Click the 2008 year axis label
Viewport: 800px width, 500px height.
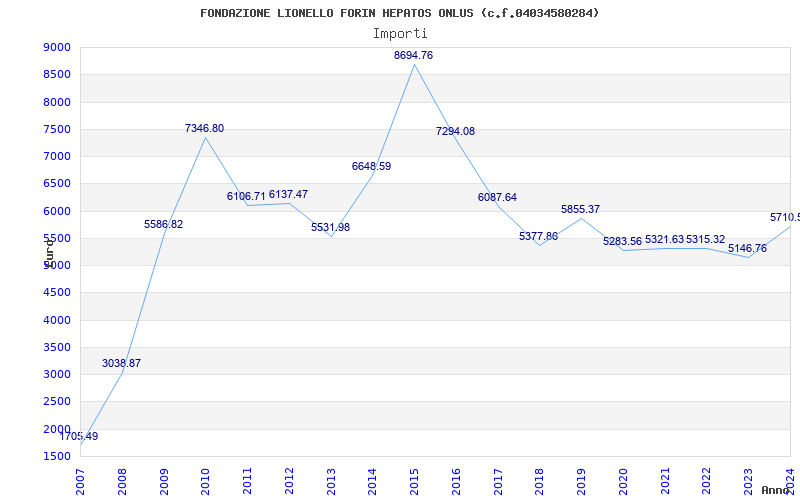[x=122, y=482]
